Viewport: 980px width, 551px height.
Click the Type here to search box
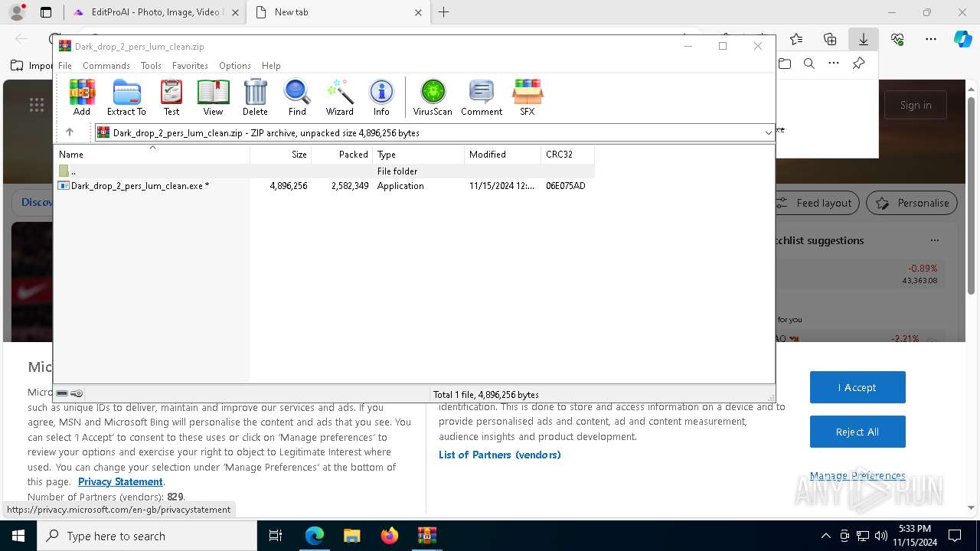point(147,536)
